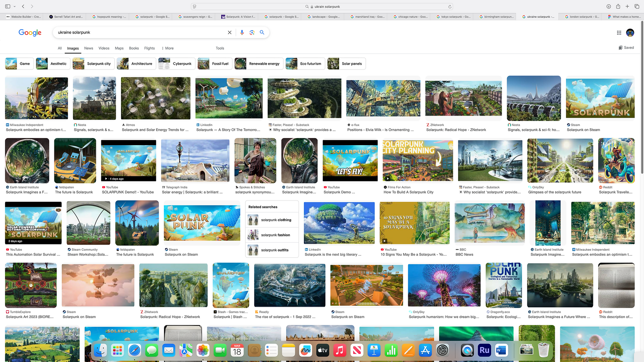Viewport: 644px width, 362px height.
Task: Filter images by the Cyberpunk chip
Action: pos(177,64)
